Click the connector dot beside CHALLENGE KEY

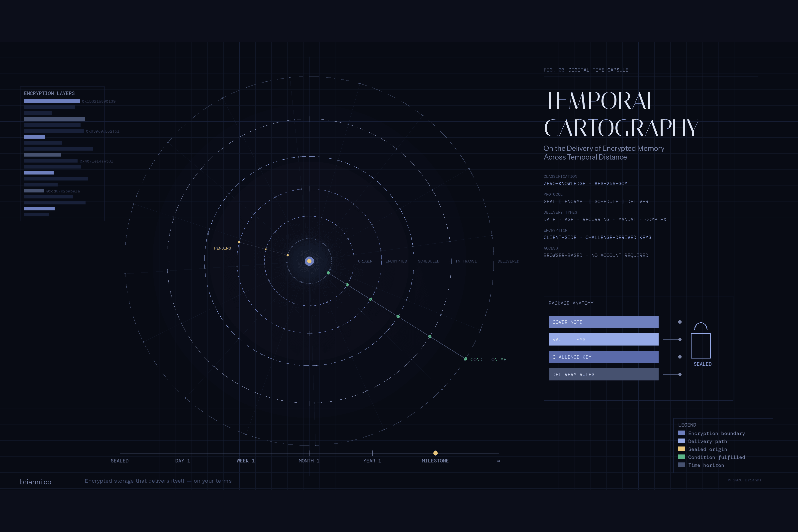pos(680,357)
